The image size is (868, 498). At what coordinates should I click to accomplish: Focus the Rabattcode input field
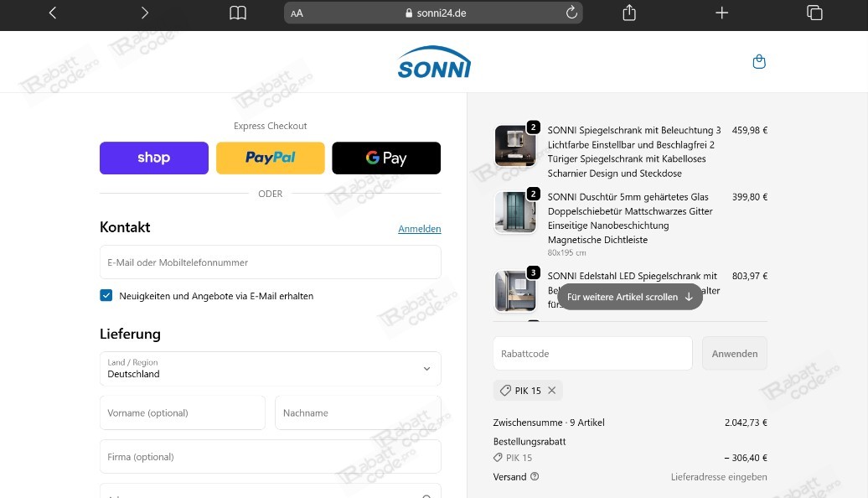tap(592, 354)
